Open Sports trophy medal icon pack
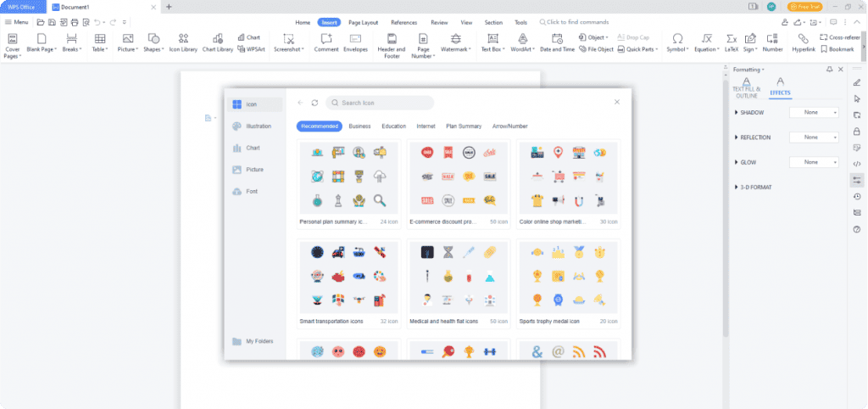 [568, 283]
